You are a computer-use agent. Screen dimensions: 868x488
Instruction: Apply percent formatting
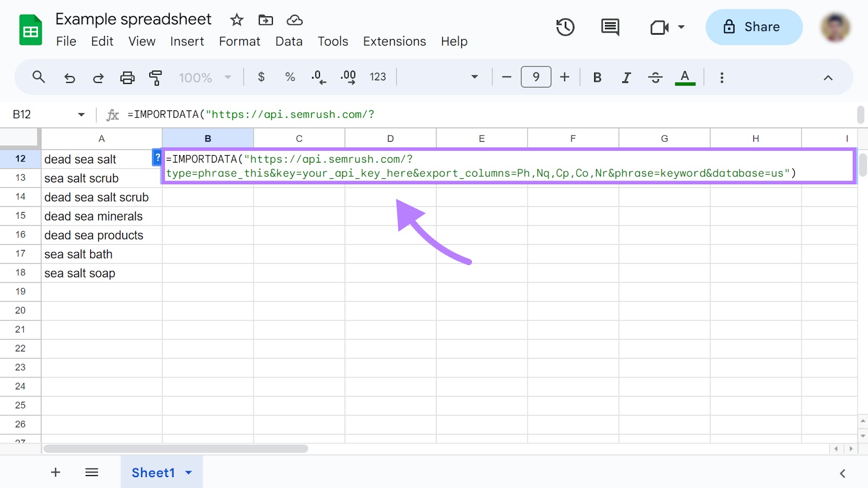289,77
